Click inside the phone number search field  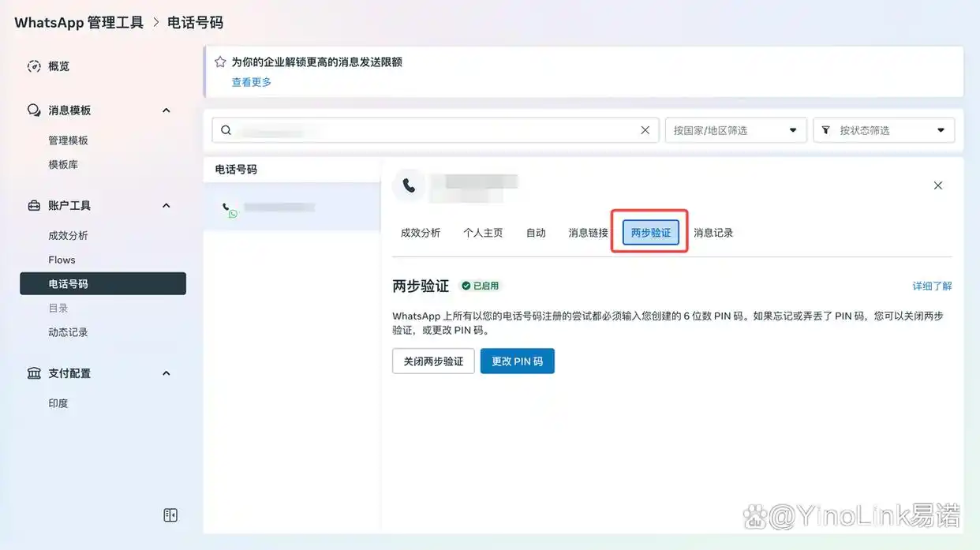click(x=435, y=130)
